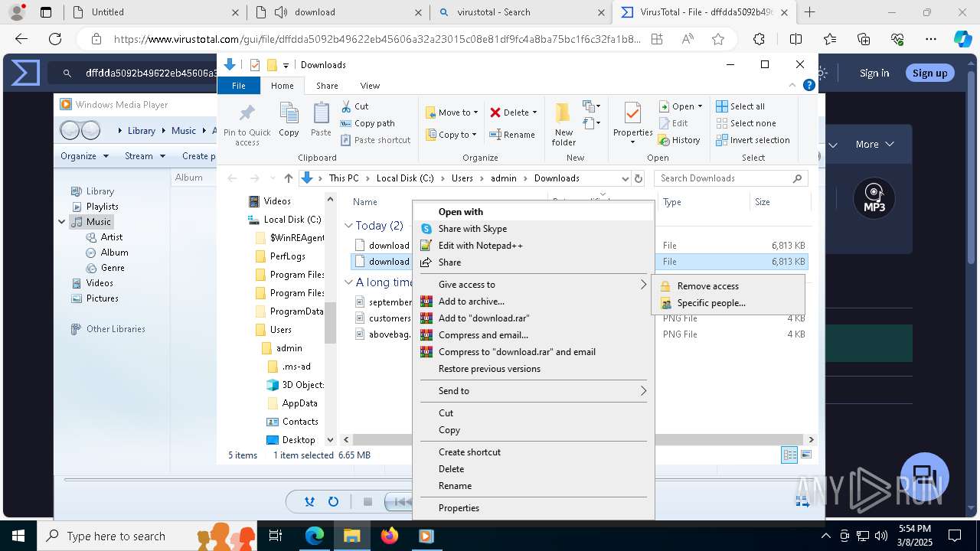The width and height of the screenshot is (980, 551).
Task: Toggle repeat in Media Player
Action: 333,502
